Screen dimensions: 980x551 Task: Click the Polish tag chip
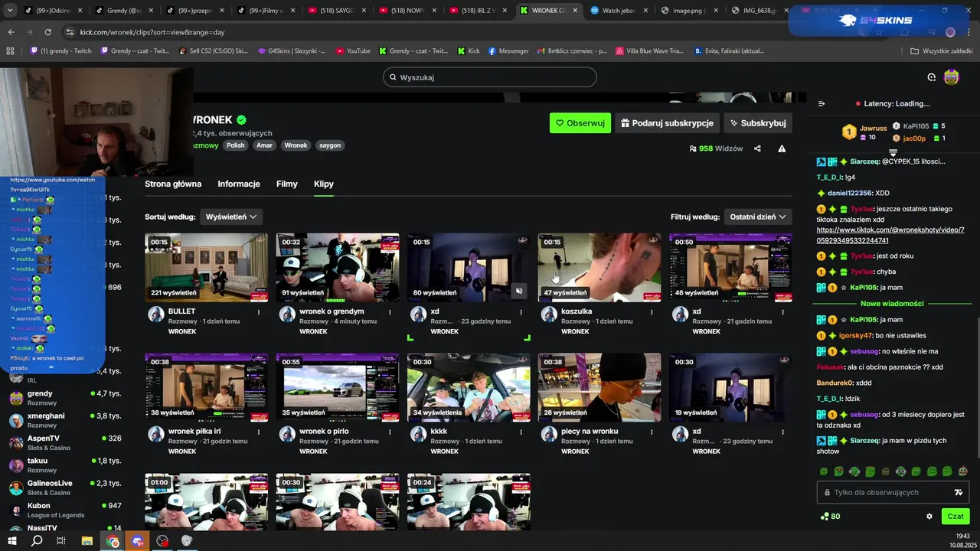(x=236, y=145)
